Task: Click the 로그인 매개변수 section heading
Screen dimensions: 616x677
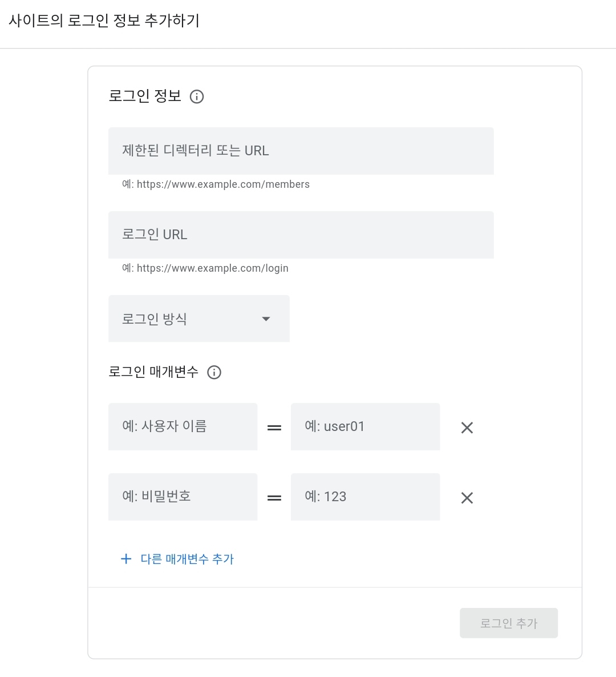Action: tap(153, 371)
